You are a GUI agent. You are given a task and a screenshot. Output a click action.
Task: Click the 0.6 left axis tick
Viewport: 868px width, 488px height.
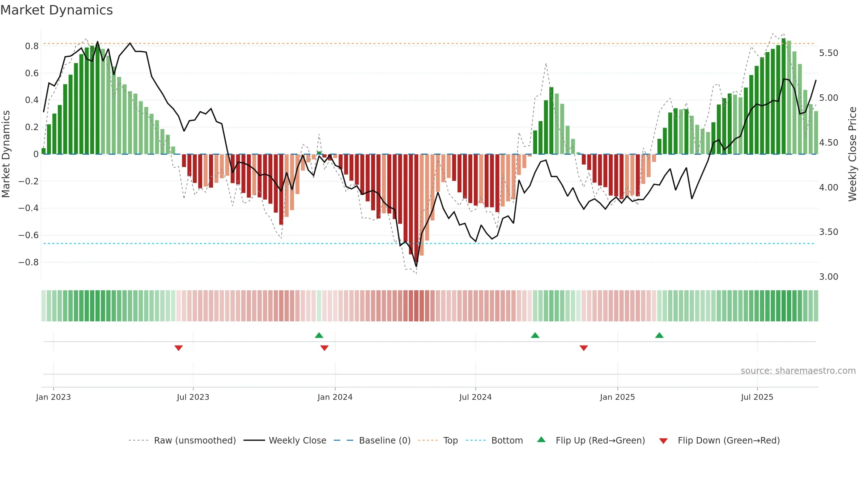tap(32, 73)
